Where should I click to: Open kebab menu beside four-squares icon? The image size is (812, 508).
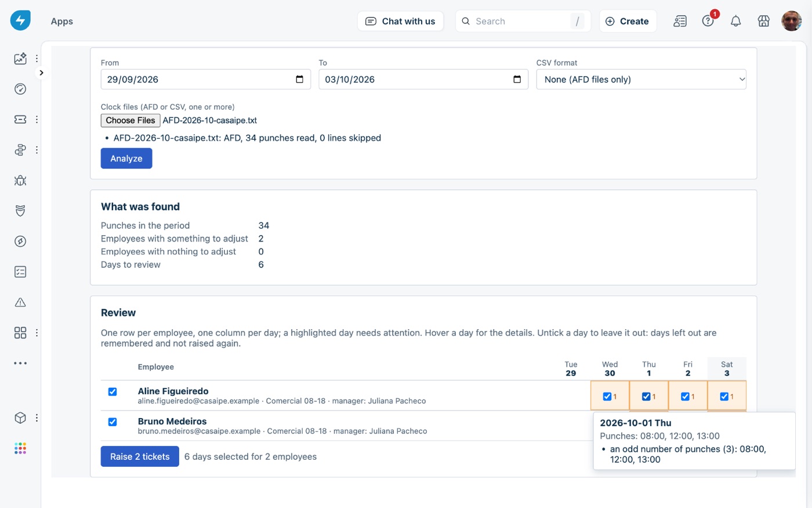pos(37,333)
